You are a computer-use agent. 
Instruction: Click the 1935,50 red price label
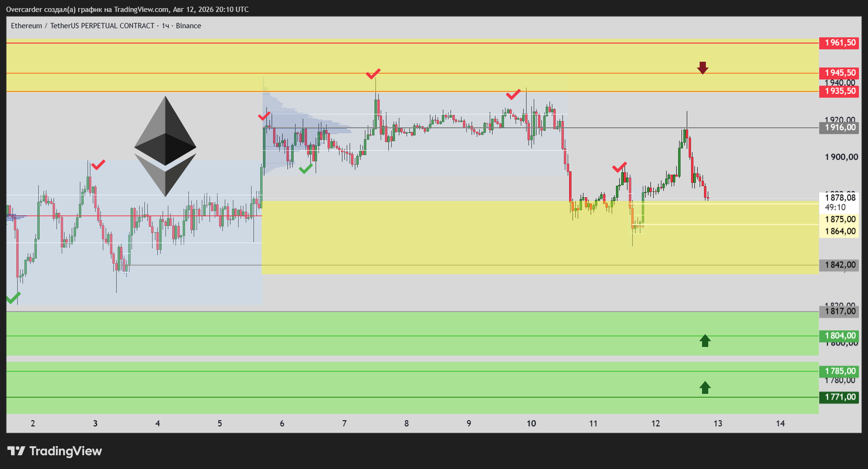[840, 91]
